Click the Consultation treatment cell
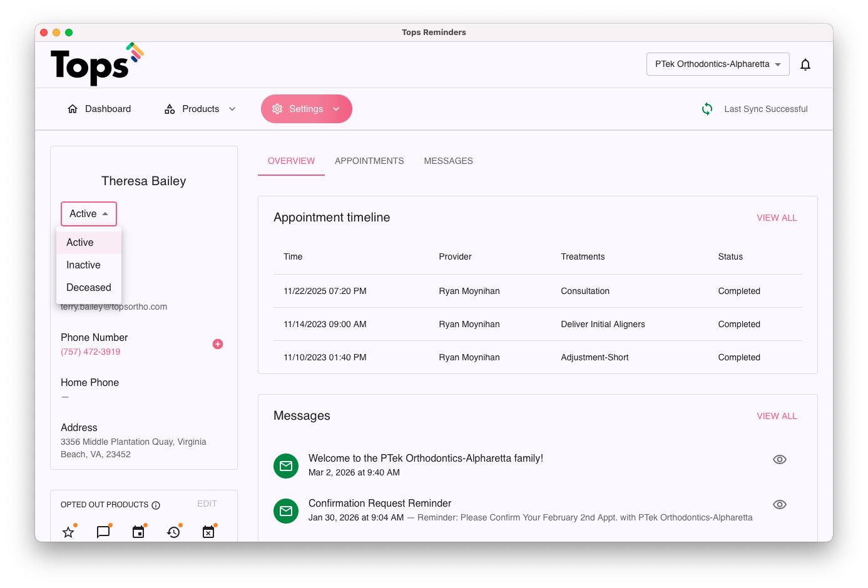This screenshot has width=868, height=588. tap(585, 291)
